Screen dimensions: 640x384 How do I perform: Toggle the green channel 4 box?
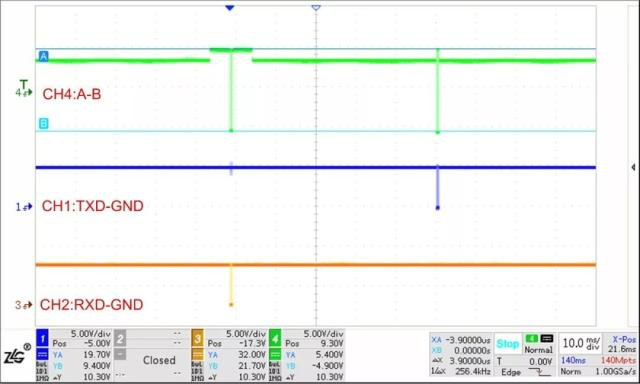pos(275,339)
